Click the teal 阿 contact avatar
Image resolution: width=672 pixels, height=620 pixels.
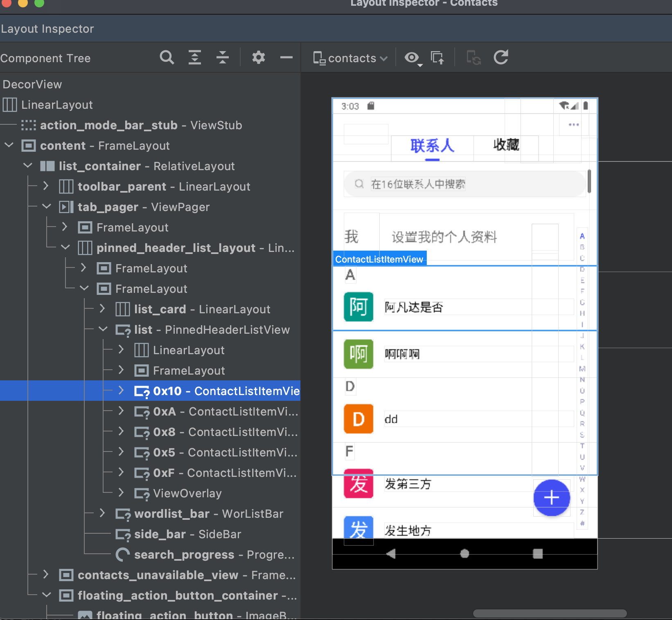pos(359,307)
